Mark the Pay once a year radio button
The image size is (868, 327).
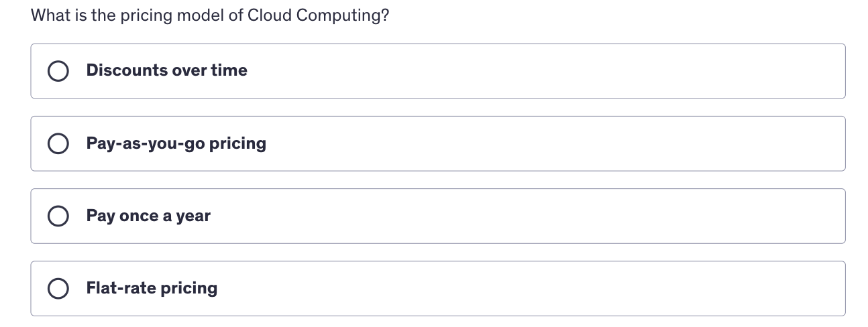58,216
